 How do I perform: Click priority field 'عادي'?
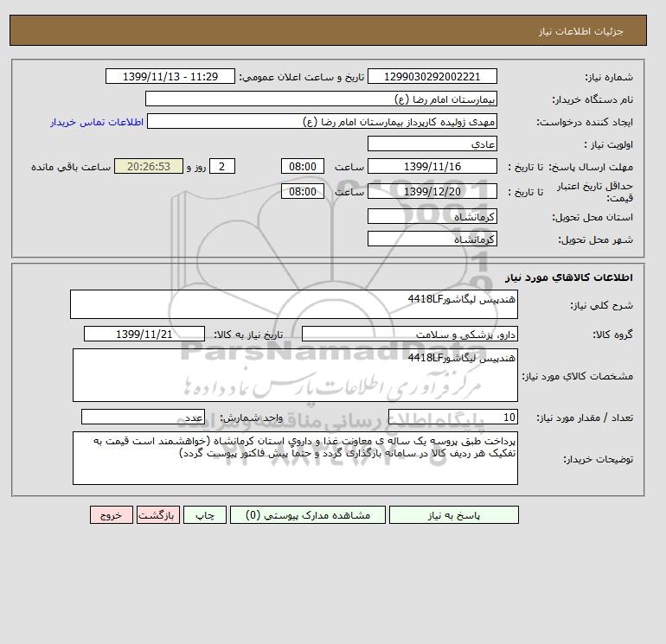click(x=432, y=143)
